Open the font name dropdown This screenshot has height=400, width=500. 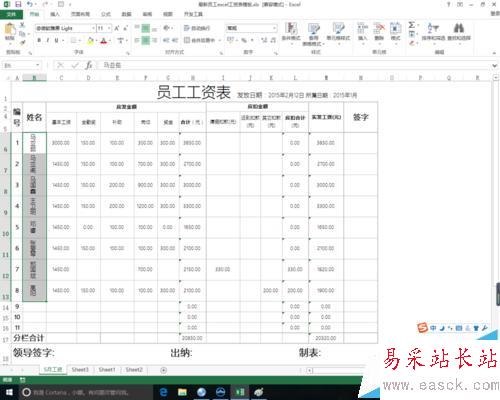[93, 28]
